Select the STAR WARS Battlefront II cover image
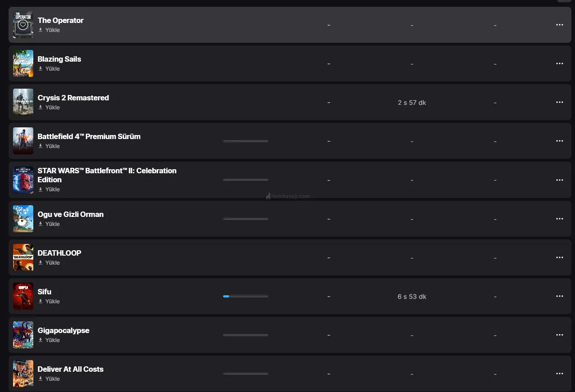The image size is (575, 392). click(23, 180)
